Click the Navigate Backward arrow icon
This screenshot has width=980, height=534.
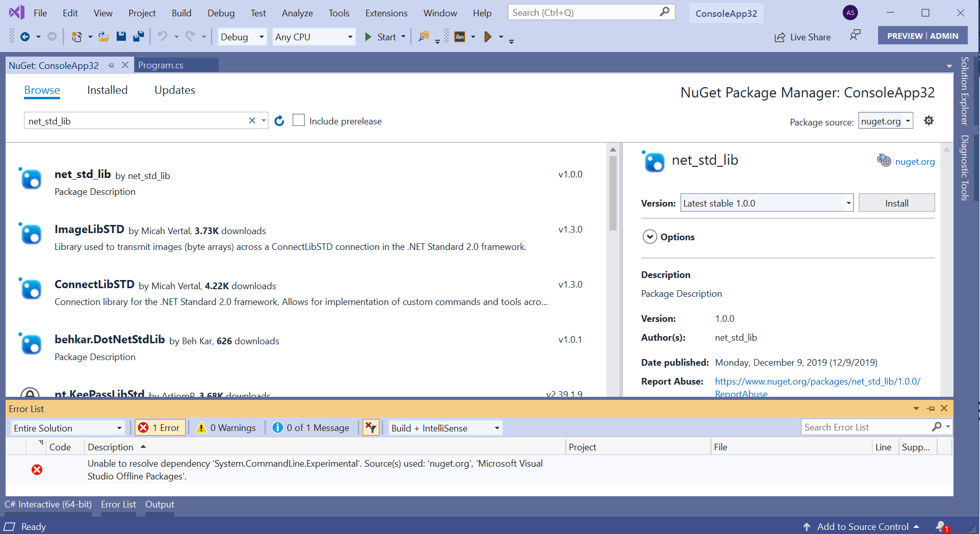click(24, 37)
